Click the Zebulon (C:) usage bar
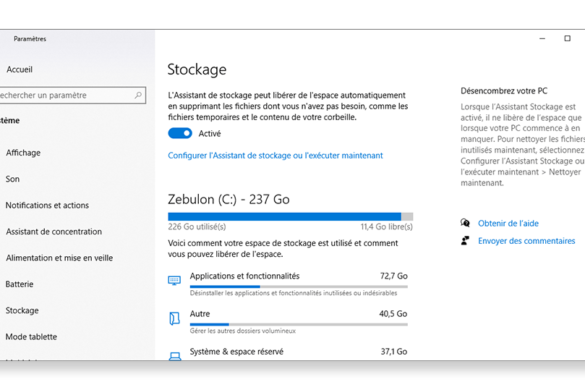 coord(290,216)
